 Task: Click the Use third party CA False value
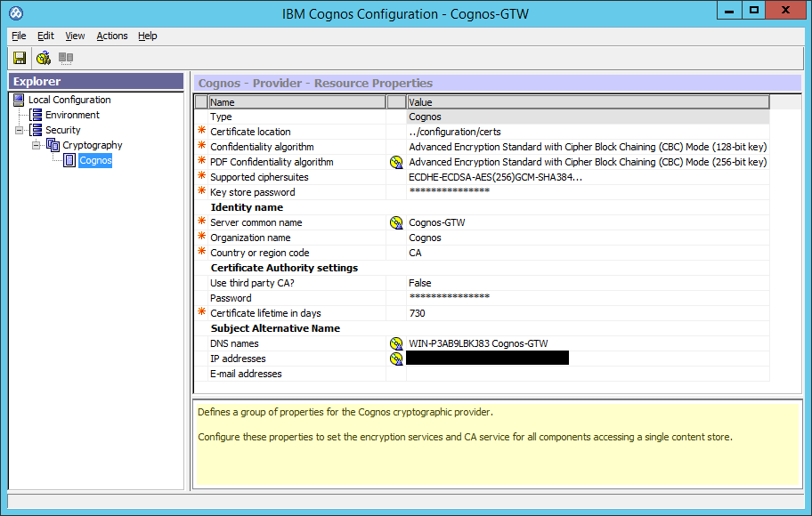[x=420, y=283]
